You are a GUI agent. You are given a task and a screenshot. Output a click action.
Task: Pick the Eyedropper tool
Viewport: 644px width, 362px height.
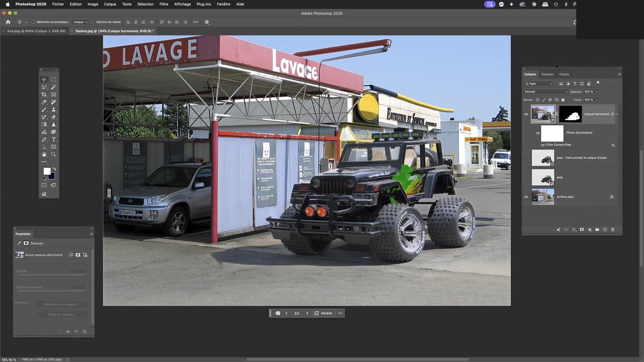pos(44,102)
